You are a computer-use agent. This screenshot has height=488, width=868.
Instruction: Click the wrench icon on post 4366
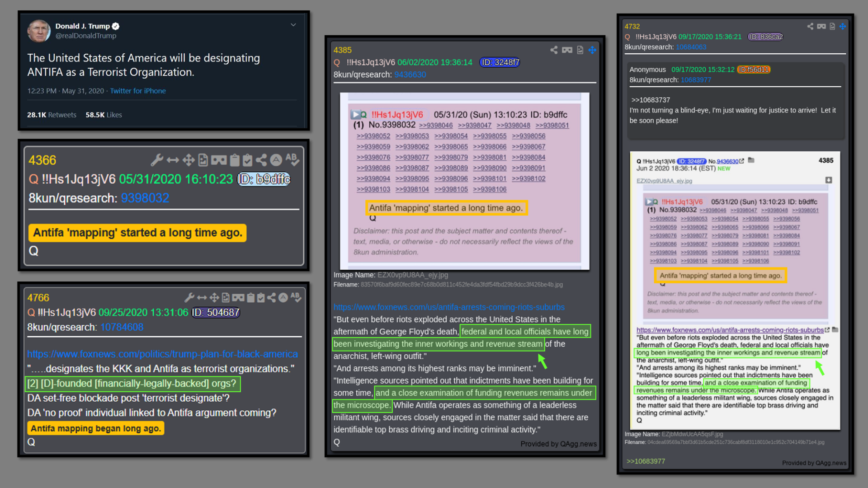click(x=156, y=160)
